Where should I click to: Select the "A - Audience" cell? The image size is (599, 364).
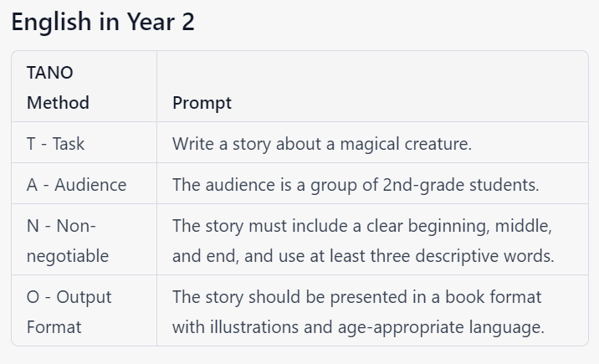point(76,185)
